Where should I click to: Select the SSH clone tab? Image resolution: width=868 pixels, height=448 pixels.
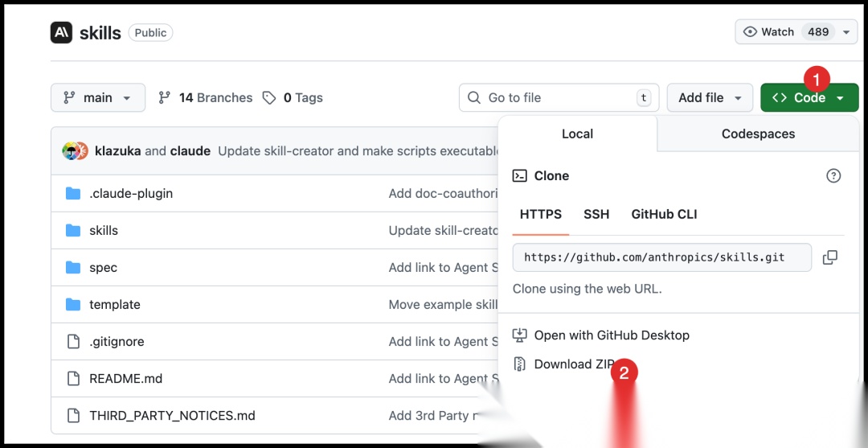coord(596,214)
